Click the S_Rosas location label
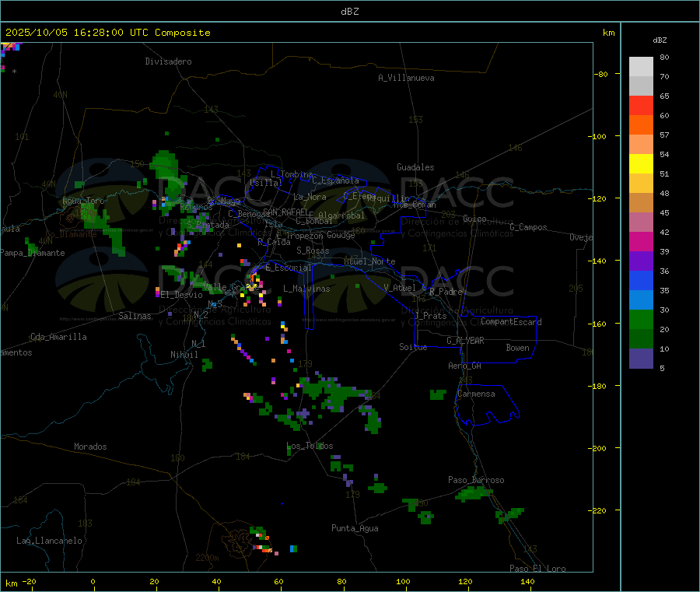700x592 pixels. [x=313, y=250]
